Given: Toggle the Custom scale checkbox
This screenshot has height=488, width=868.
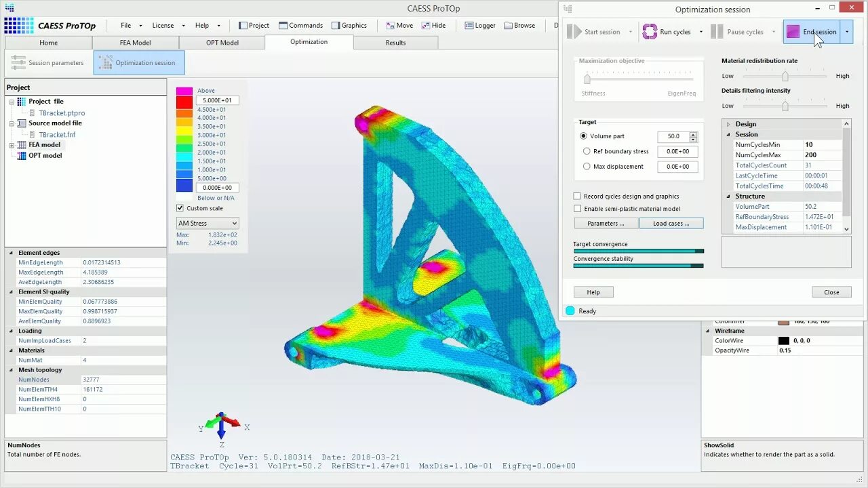Looking at the screenshot, I should click(x=180, y=208).
